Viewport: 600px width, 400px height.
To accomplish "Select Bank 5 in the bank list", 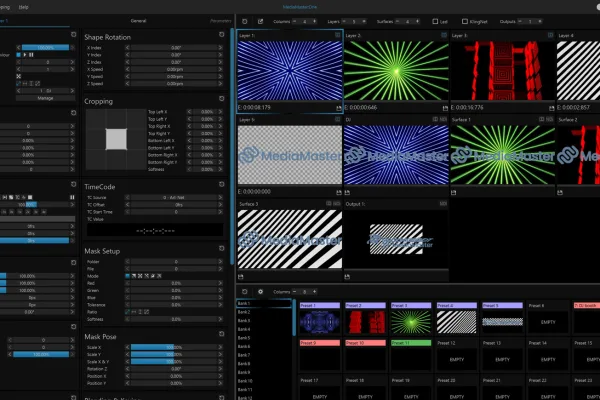I will [x=244, y=338].
